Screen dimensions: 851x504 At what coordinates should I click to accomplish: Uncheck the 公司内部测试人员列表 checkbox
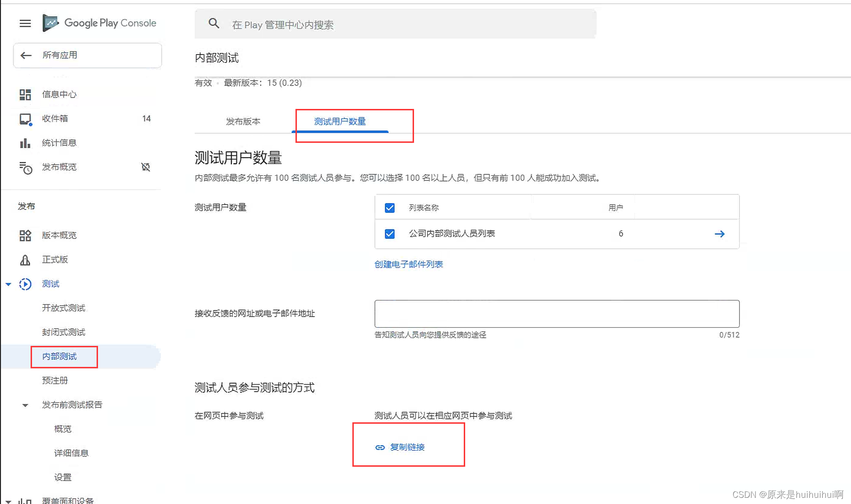tap(390, 234)
